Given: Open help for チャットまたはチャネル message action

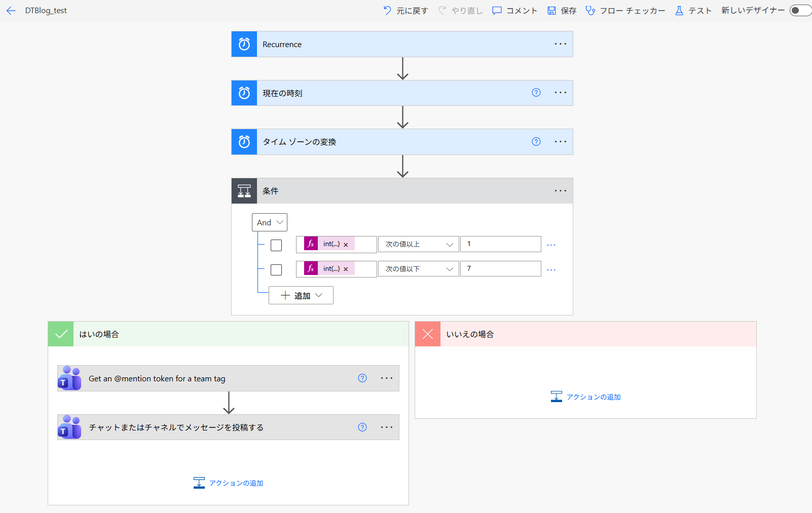Looking at the screenshot, I should [362, 427].
